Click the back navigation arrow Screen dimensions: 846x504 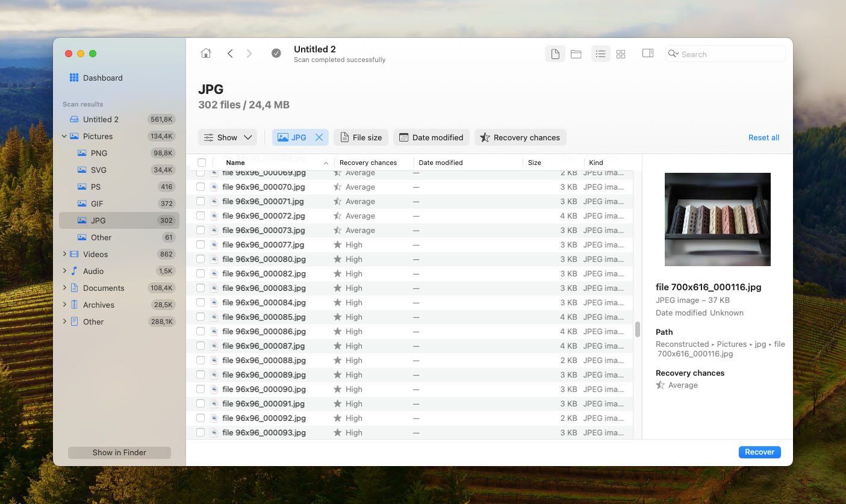[230, 53]
